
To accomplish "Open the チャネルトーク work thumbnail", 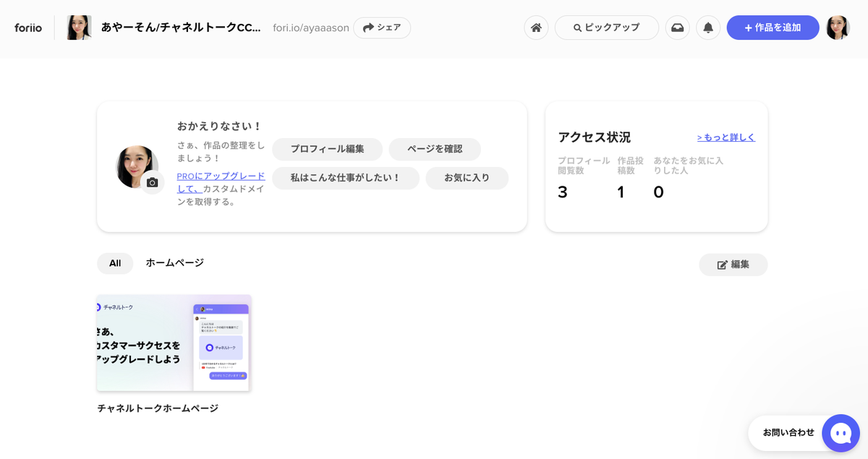I will 174,343.
